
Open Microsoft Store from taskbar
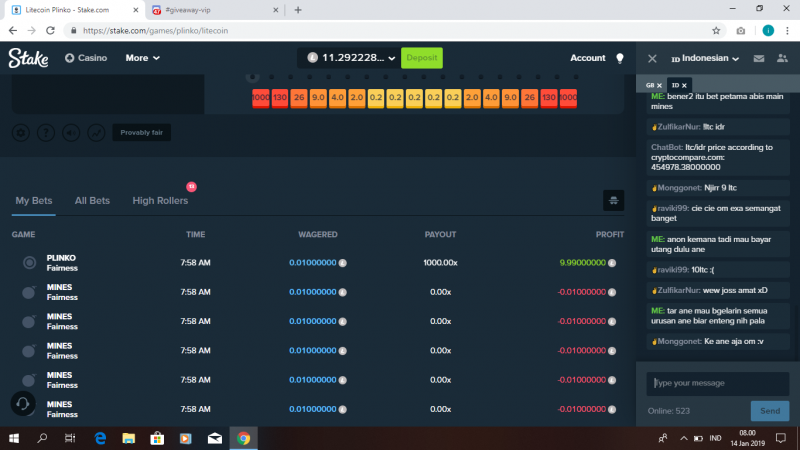[157, 438]
